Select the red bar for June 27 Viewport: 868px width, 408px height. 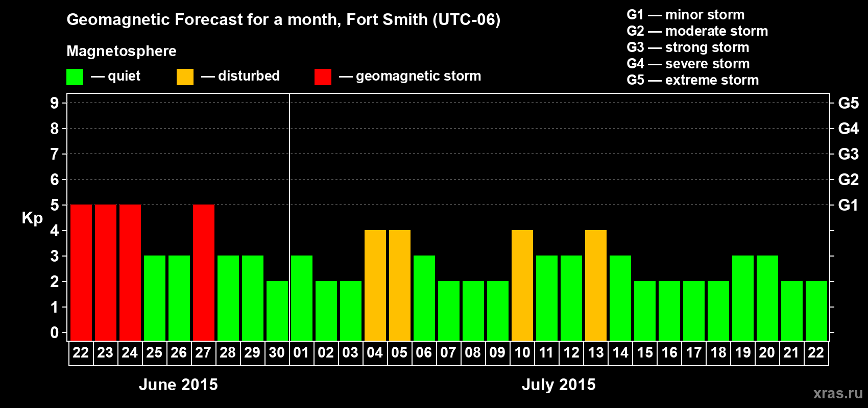(x=204, y=272)
